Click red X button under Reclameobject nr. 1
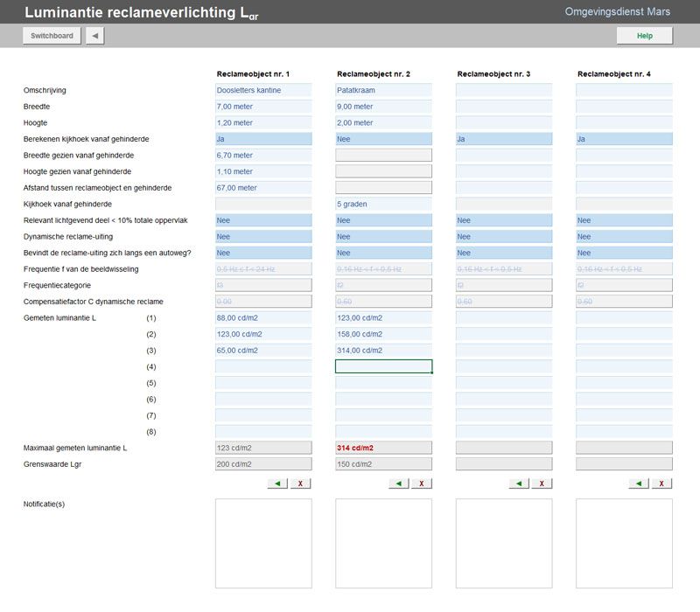The height and width of the screenshot is (612, 700). [301, 483]
